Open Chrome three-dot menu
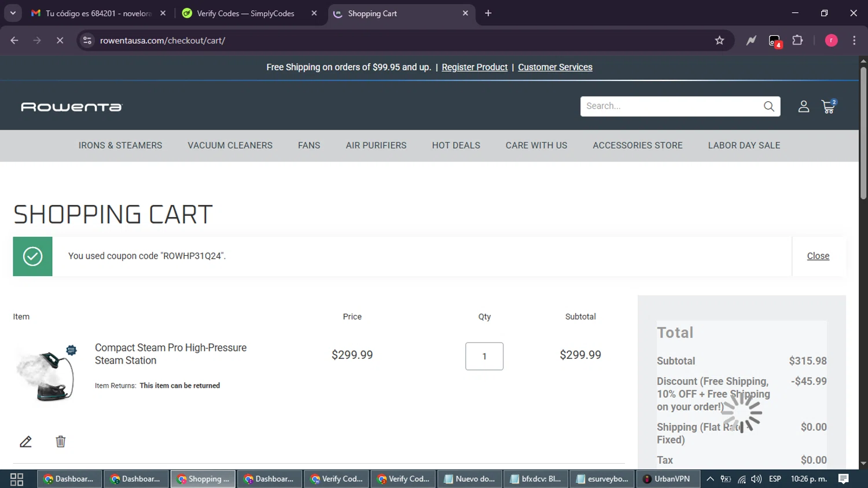 854,41
